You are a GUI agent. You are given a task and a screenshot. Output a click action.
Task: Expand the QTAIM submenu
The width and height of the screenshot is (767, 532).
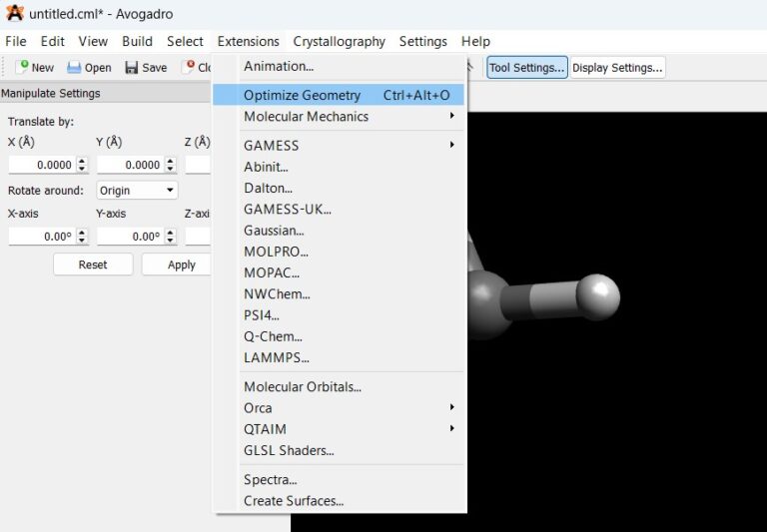point(339,429)
